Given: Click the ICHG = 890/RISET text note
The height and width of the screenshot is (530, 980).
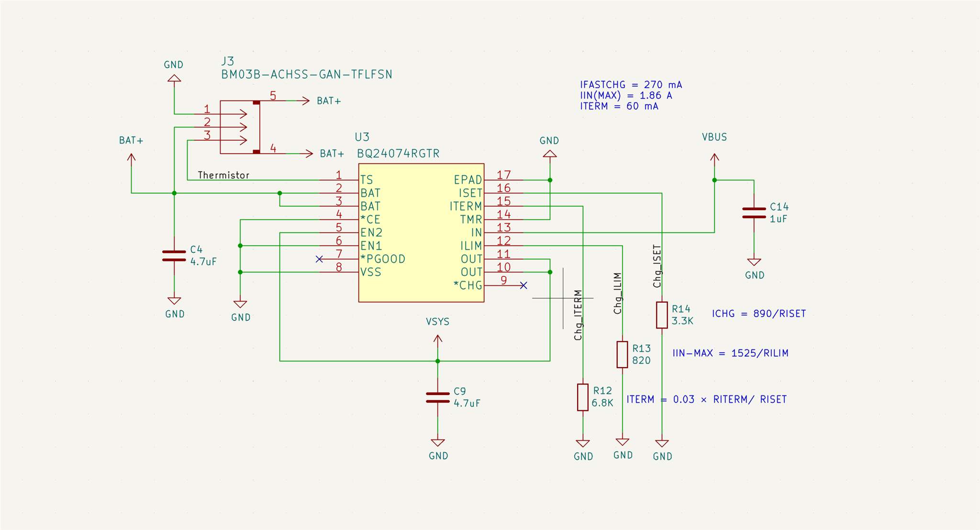Looking at the screenshot, I should click(x=758, y=314).
